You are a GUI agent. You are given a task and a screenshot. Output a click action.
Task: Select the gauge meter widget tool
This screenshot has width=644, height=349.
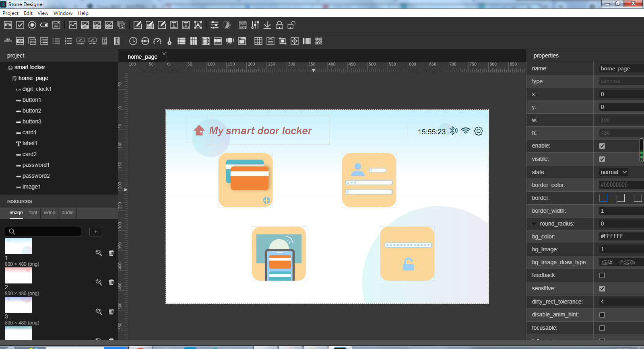157,41
